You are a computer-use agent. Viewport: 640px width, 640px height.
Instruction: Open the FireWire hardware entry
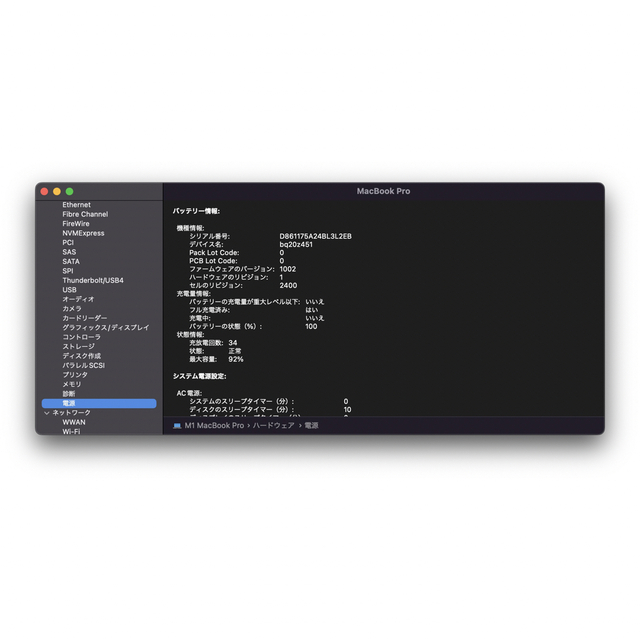click(x=76, y=224)
